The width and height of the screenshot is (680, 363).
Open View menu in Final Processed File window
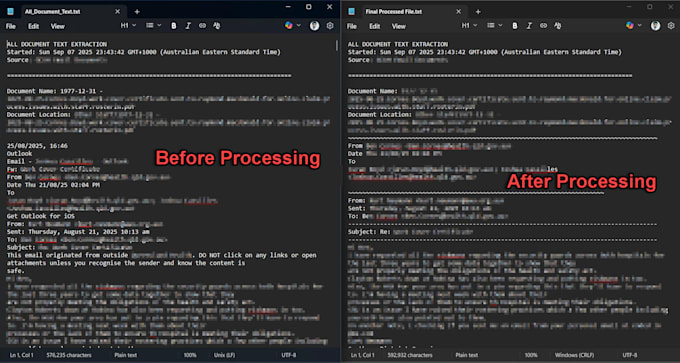coord(399,26)
